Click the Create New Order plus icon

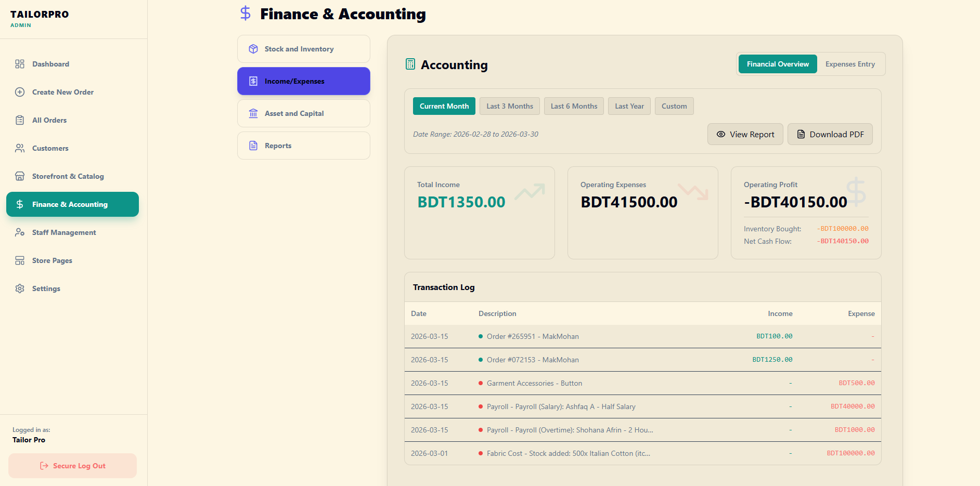pos(20,92)
